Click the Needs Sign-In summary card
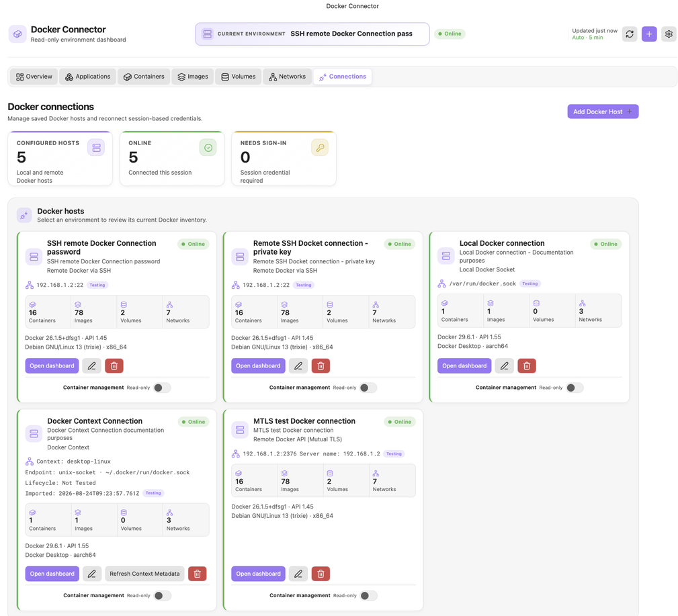 pyautogui.click(x=284, y=159)
